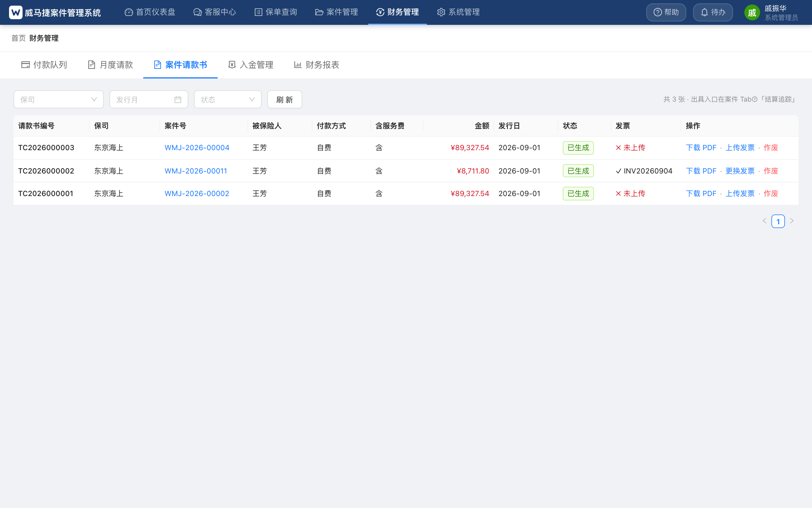
Task: Click 作废 for TC2026000003
Action: pyautogui.click(x=771, y=148)
